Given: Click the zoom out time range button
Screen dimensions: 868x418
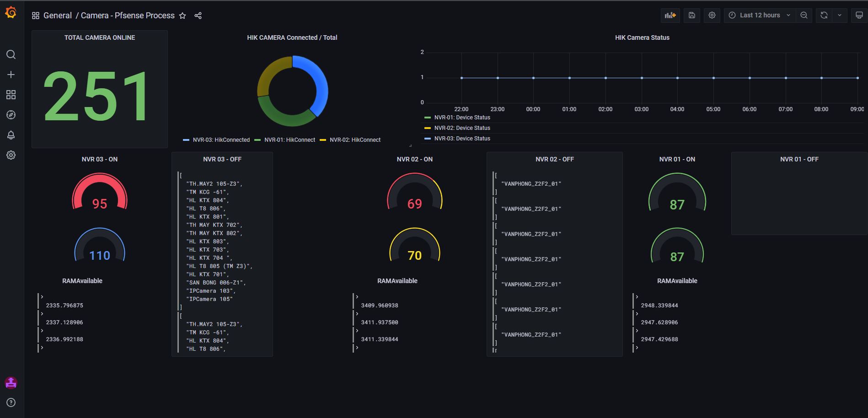Looking at the screenshot, I should [804, 15].
